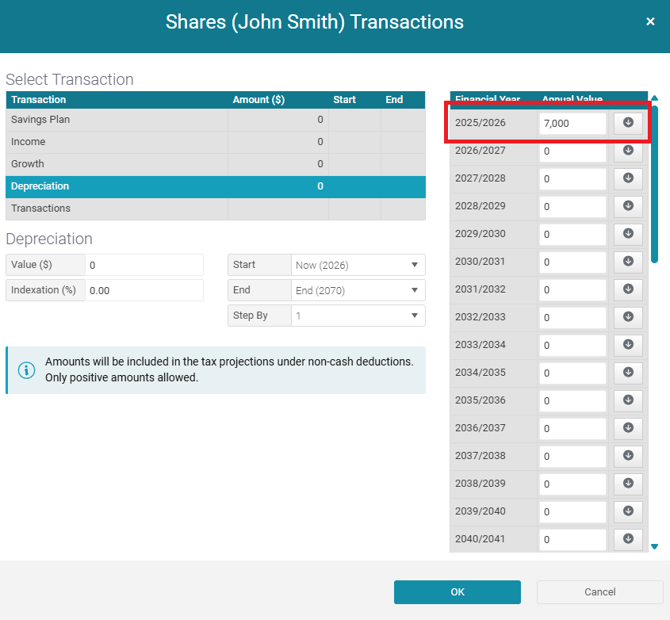This screenshot has height=620, width=670.
Task: Click the copy-down arrow for 2025/2026
Action: (x=628, y=123)
